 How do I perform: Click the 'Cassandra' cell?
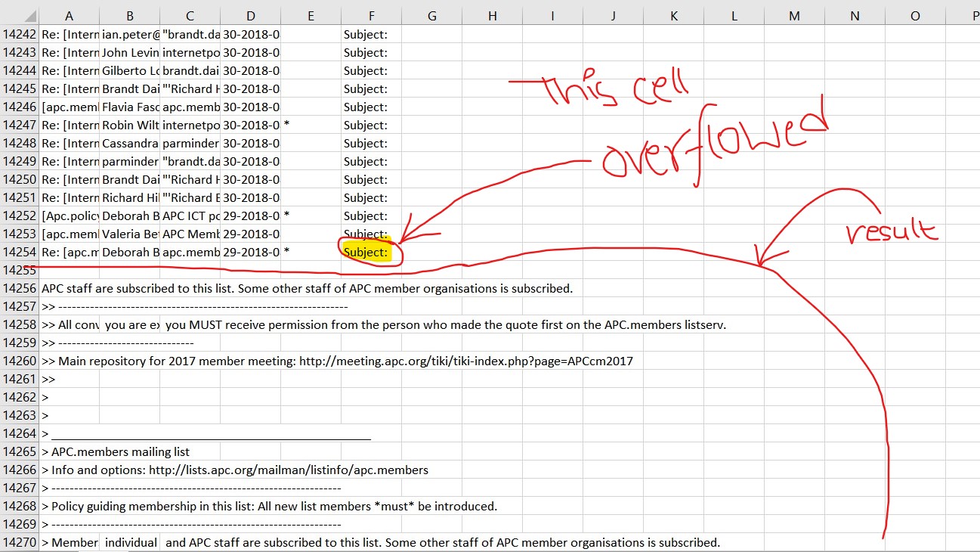[x=129, y=143]
